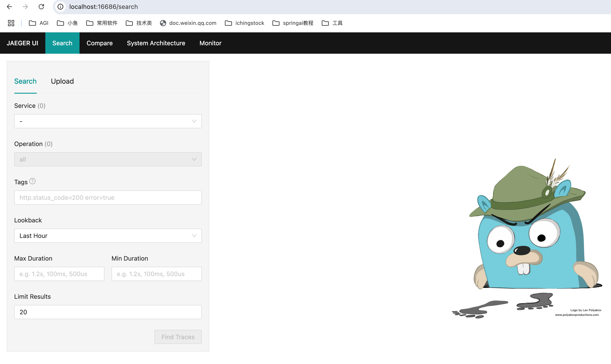Open the Lookback Last Hour dropdown
The height and width of the screenshot is (364, 611).
[108, 236]
